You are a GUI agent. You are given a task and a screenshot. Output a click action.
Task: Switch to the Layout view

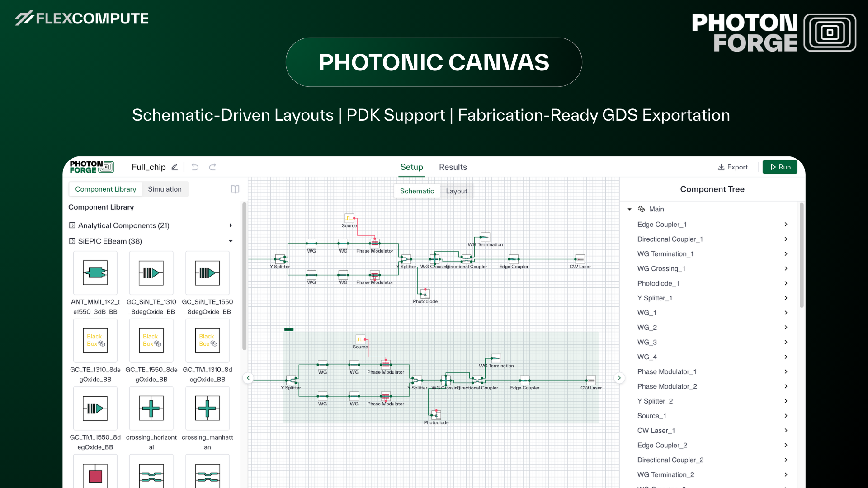(x=457, y=191)
